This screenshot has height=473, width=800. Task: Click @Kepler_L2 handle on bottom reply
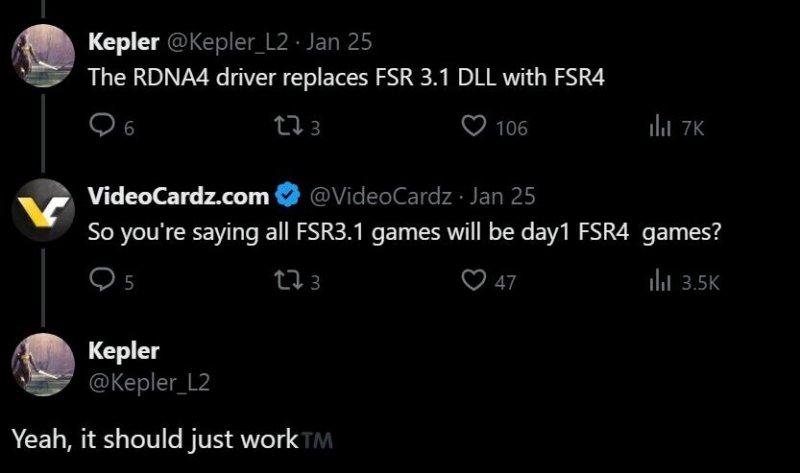[150, 380]
